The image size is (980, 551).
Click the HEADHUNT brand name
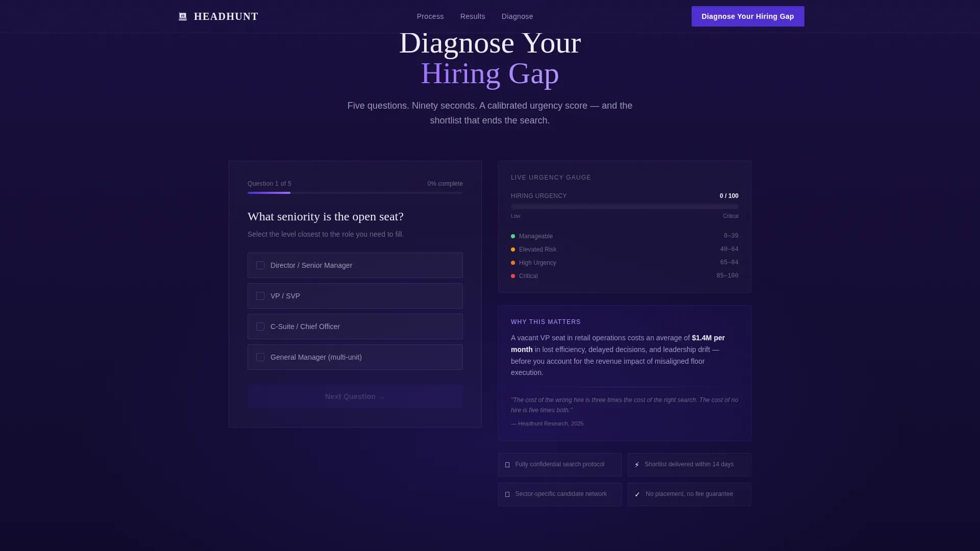(226, 16)
